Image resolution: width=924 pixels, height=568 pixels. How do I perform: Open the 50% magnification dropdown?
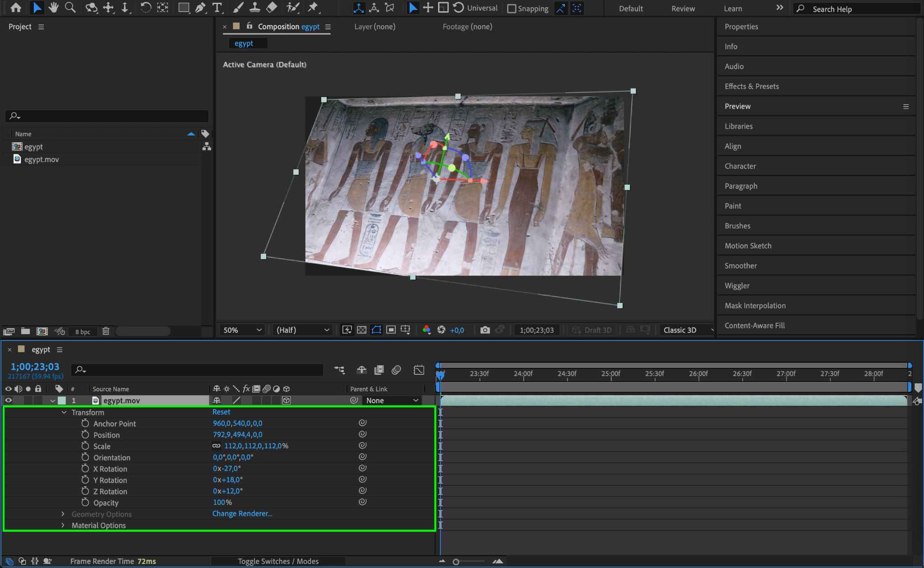[242, 330]
